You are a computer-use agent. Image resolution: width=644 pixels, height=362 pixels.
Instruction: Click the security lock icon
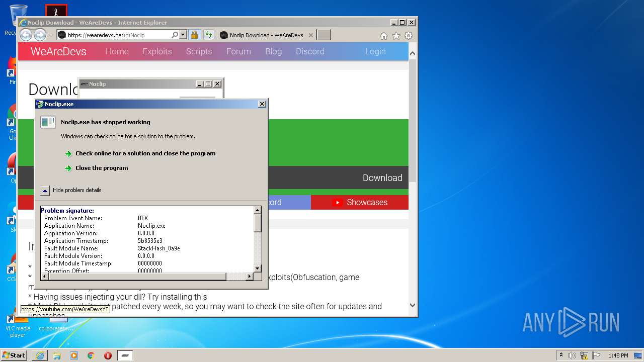[x=195, y=35]
